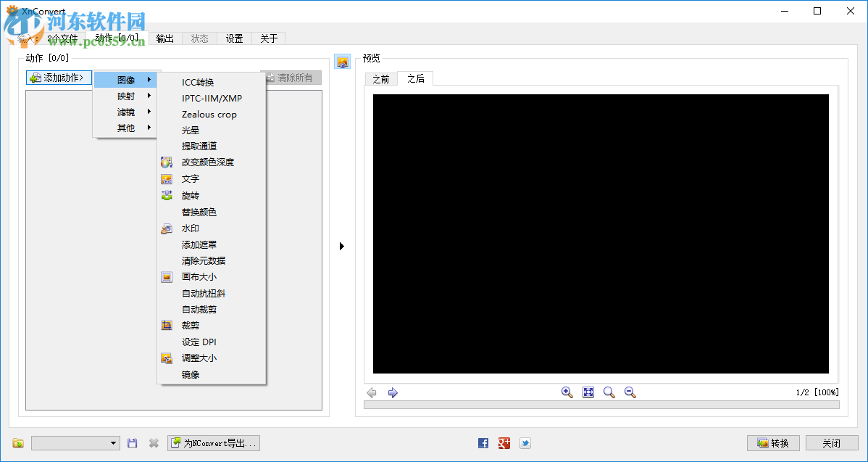Select the Zoom Out magnifier icon
This screenshot has height=462, width=868.
coord(629,392)
